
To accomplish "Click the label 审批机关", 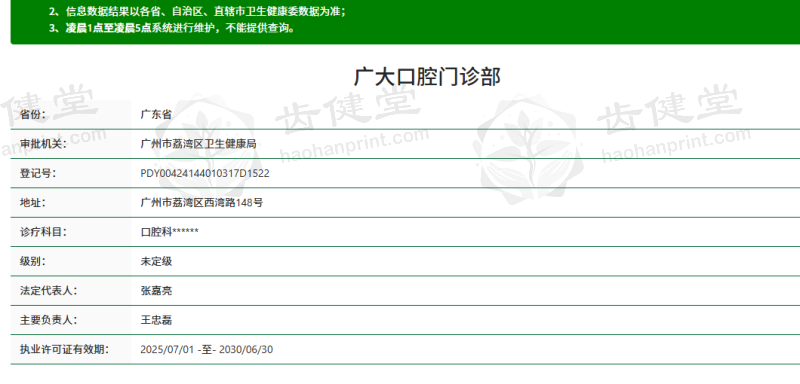I will tap(43, 144).
